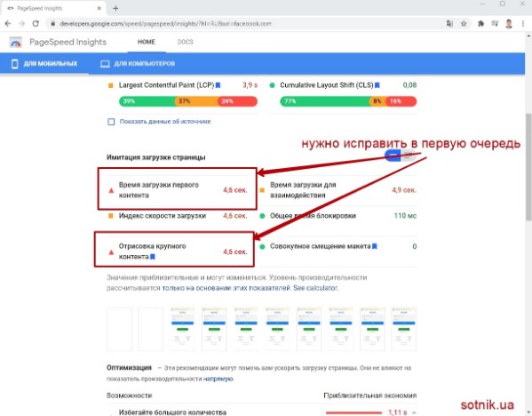The height and width of the screenshot is (416, 532).
Task: Follow the "See calculator" link
Action: [x=315, y=288]
